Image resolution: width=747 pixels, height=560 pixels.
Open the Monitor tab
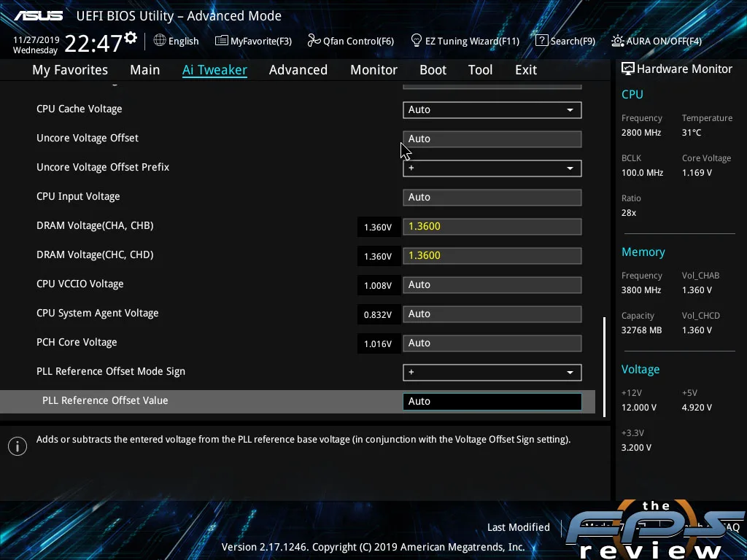click(x=373, y=70)
